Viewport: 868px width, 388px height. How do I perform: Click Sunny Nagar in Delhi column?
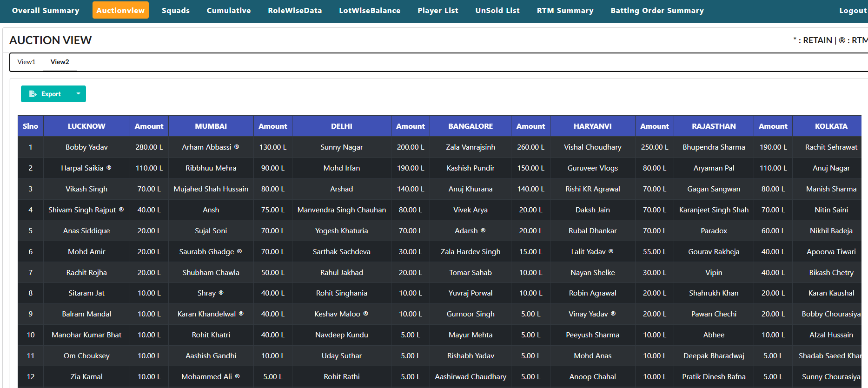click(x=342, y=147)
